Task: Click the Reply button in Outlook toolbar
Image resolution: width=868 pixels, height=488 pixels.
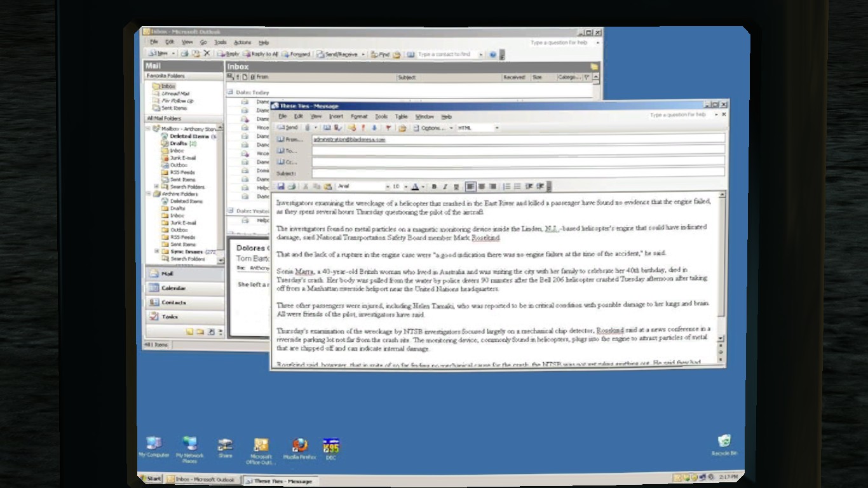Action: pyautogui.click(x=229, y=54)
